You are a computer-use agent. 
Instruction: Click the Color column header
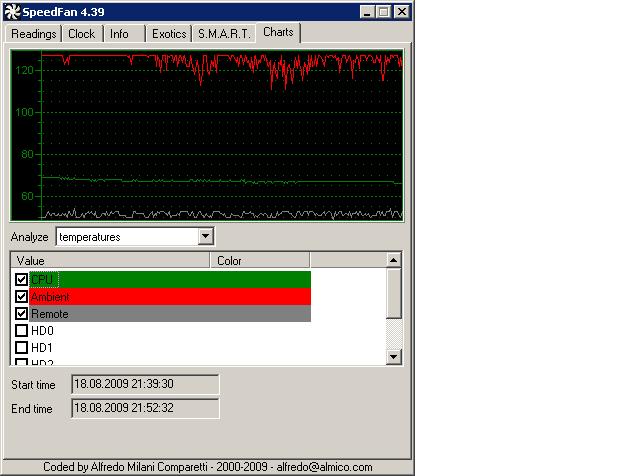click(260, 260)
